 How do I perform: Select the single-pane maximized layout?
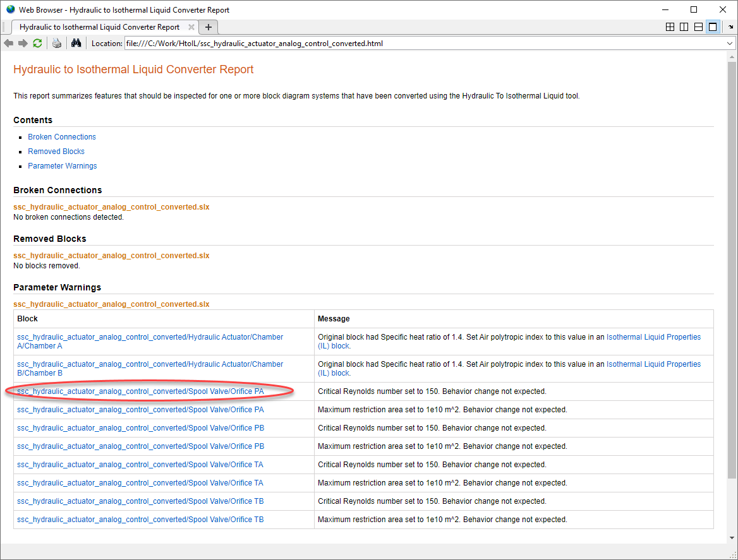[x=713, y=27]
